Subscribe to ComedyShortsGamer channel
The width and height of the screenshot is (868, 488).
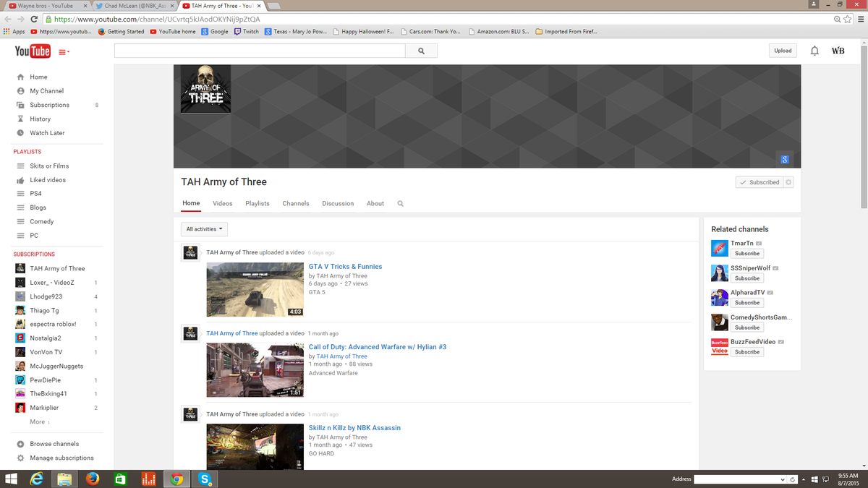click(747, 328)
